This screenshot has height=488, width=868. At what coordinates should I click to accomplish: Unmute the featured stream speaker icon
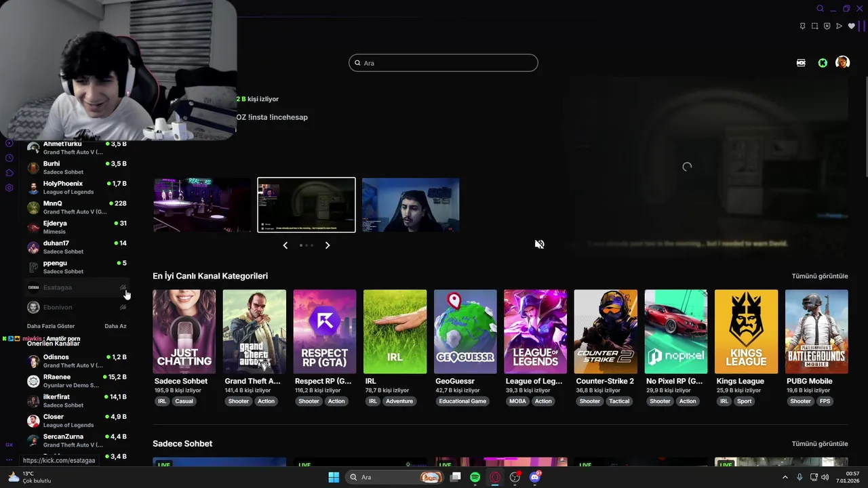point(539,244)
